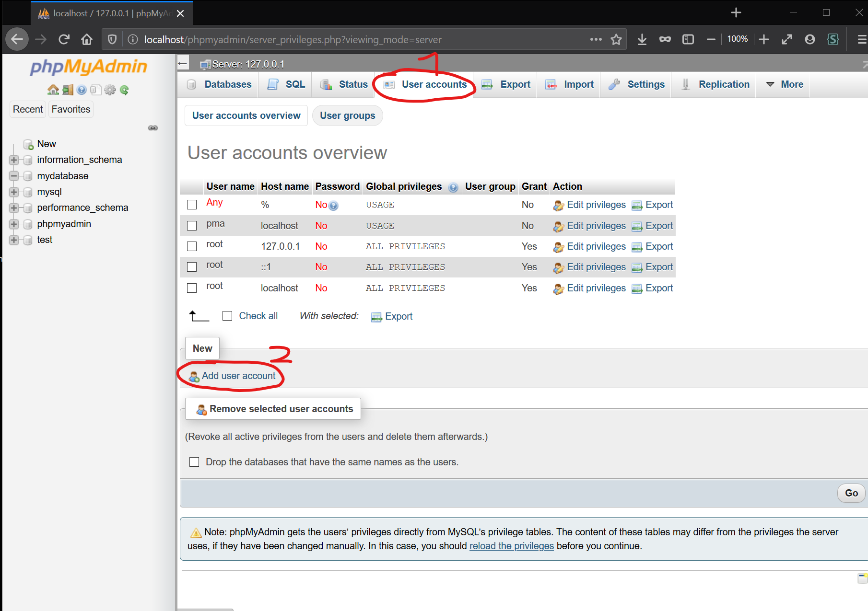Click the console icon at bottom right corner

point(862,578)
